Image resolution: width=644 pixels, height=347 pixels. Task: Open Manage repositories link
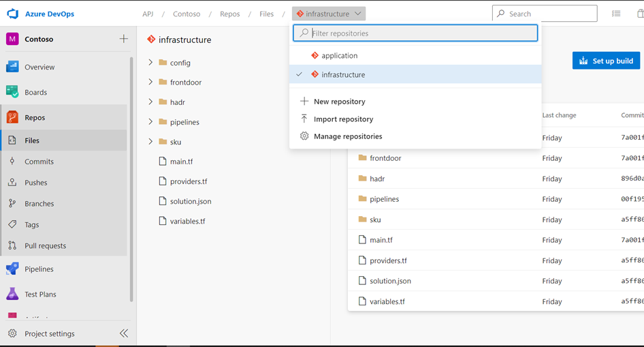347,136
